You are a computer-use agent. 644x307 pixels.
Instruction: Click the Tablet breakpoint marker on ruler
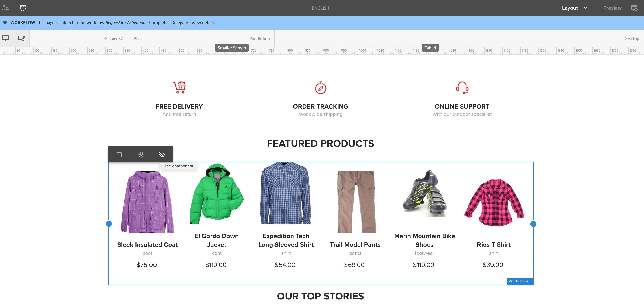click(x=430, y=48)
